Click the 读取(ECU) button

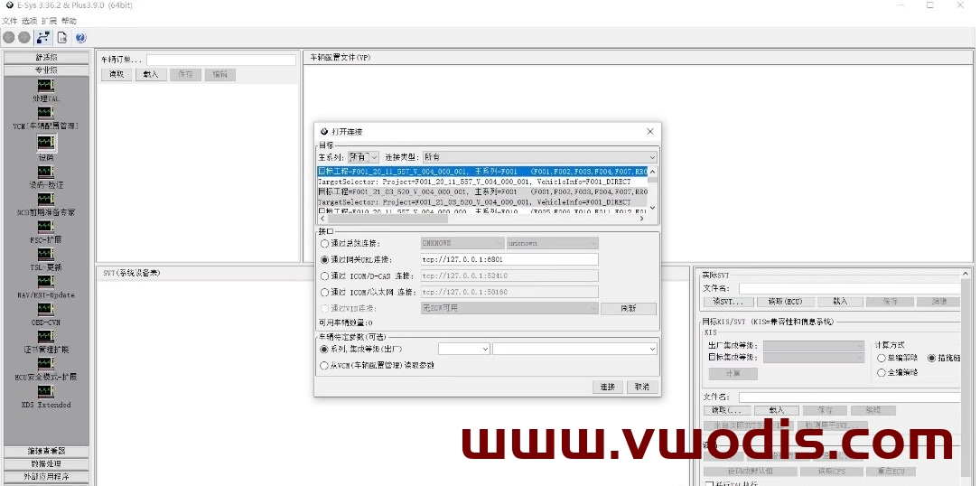pyautogui.click(x=784, y=302)
